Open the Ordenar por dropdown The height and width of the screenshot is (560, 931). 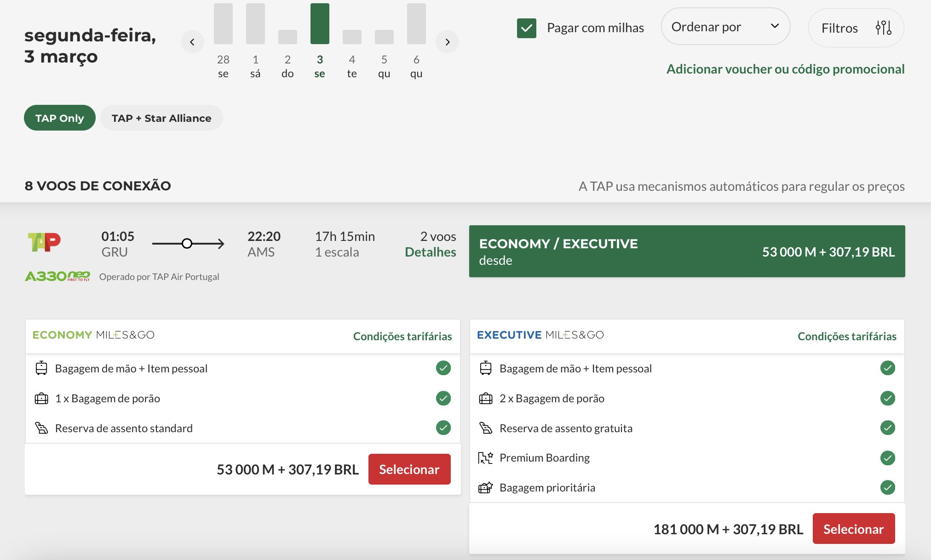click(725, 27)
